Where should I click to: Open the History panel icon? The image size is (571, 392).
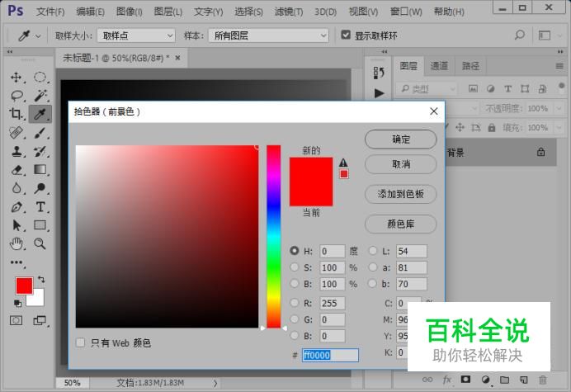pyautogui.click(x=379, y=73)
